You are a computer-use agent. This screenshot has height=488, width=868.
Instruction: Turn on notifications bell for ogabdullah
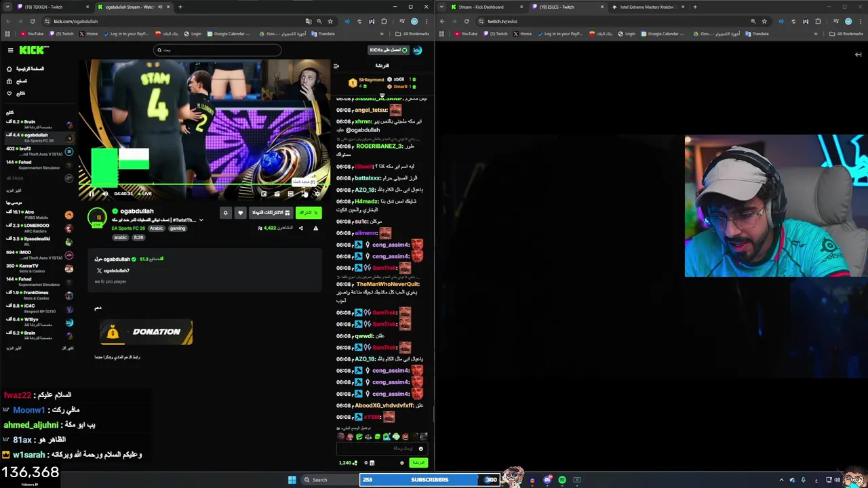click(x=225, y=213)
